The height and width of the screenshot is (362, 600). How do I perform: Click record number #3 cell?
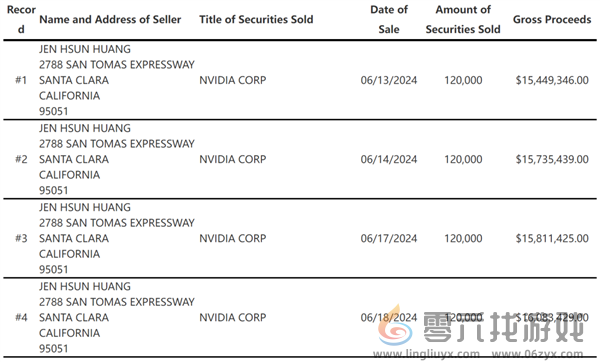tap(21, 239)
